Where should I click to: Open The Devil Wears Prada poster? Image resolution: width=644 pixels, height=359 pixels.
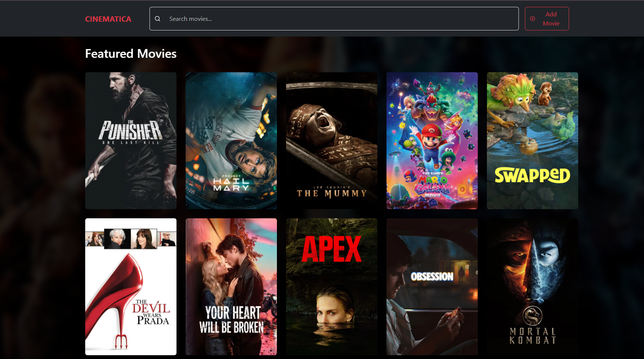pos(131,287)
